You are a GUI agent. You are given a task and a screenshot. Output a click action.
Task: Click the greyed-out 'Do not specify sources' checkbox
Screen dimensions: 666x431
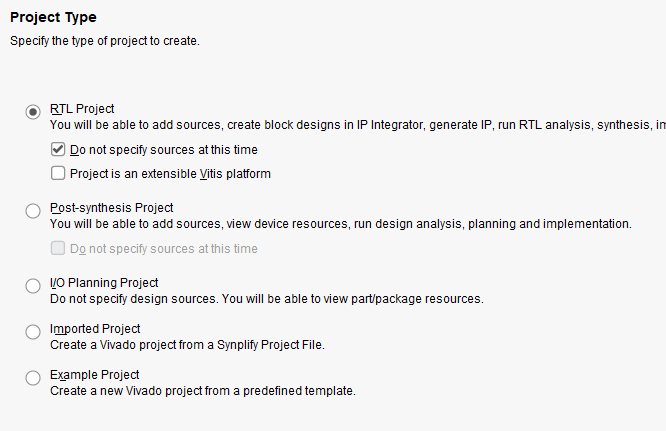click(58, 249)
